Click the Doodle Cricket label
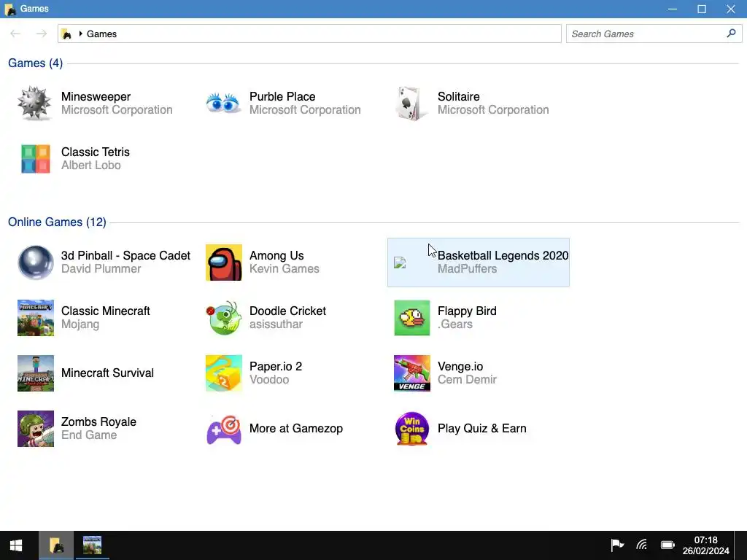Viewport: 747px width, 560px height. pyautogui.click(x=287, y=311)
